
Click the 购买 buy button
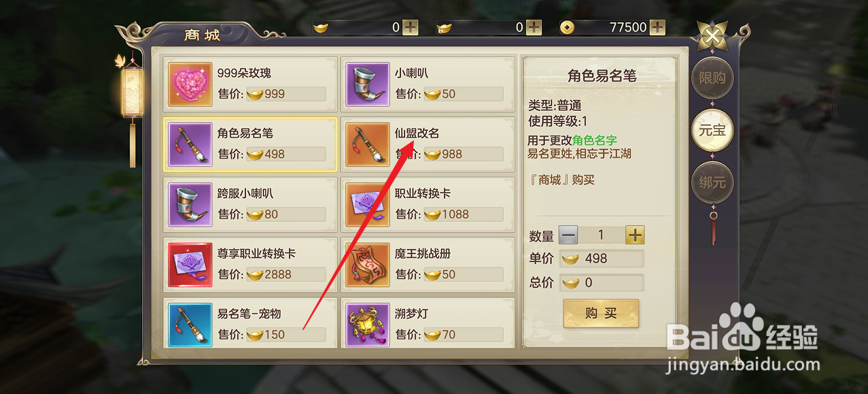[x=601, y=313]
